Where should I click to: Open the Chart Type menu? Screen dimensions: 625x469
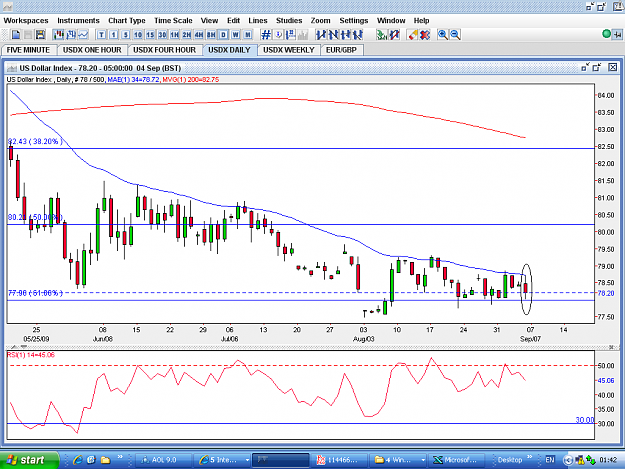(127, 21)
